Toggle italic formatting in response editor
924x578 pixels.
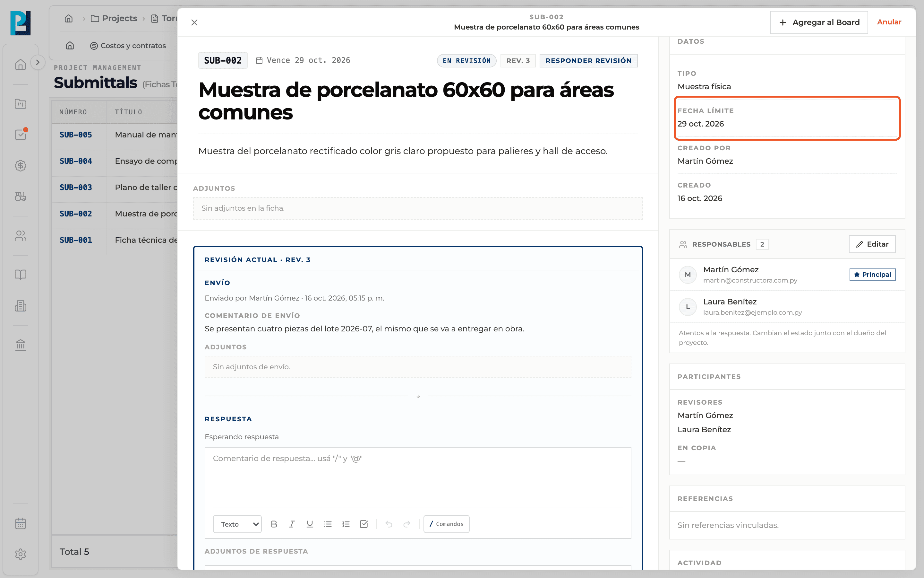coord(292,524)
